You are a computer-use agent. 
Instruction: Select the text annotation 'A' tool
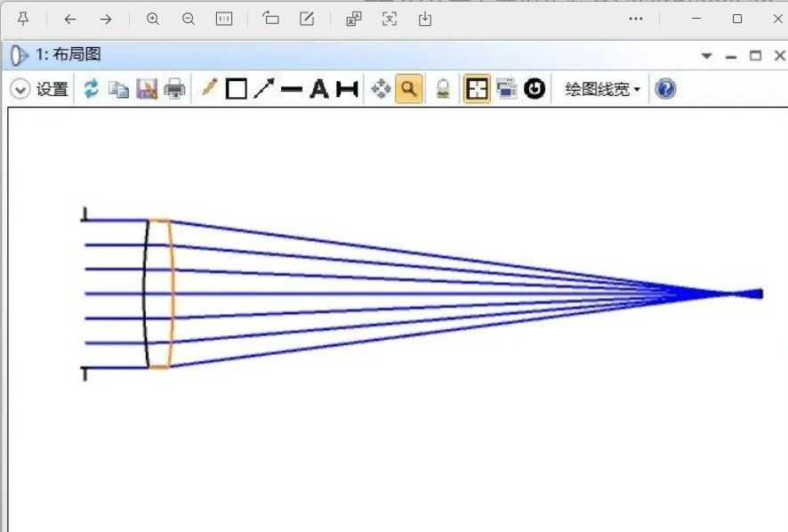(318, 89)
